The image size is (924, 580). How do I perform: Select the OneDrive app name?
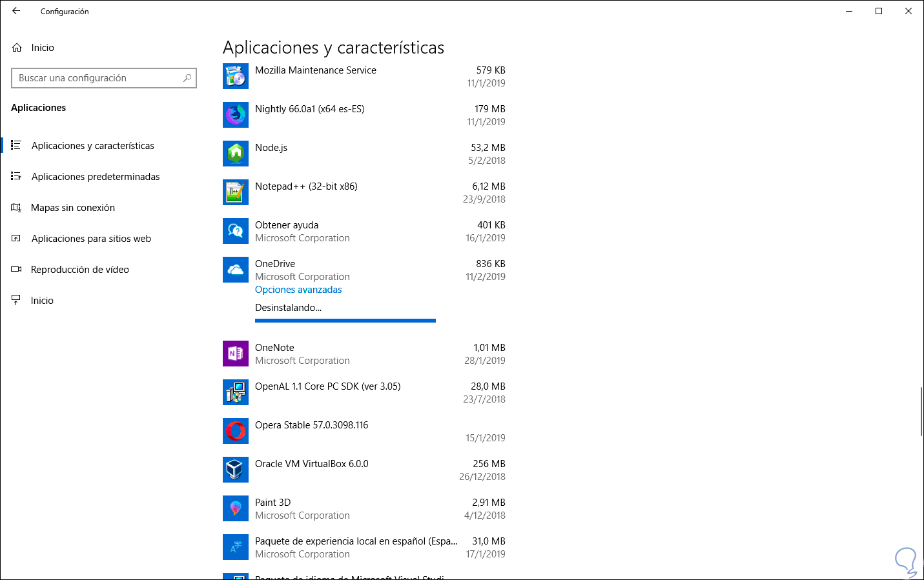click(x=275, y=264)
